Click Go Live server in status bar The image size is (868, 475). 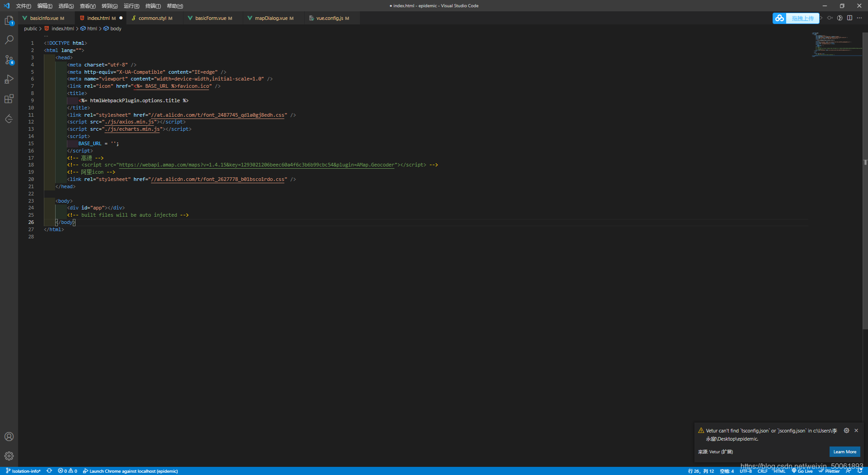[802, 471]
